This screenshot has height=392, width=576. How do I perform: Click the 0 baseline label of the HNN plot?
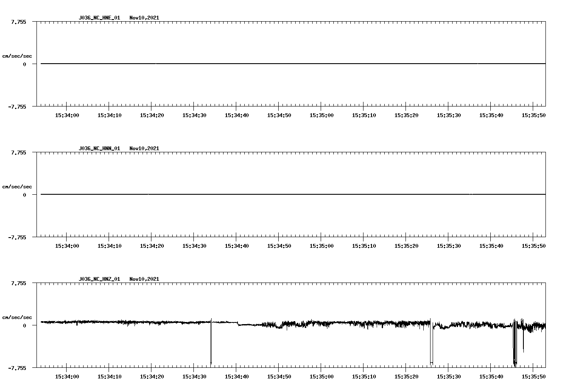click(x=25, y=195)
